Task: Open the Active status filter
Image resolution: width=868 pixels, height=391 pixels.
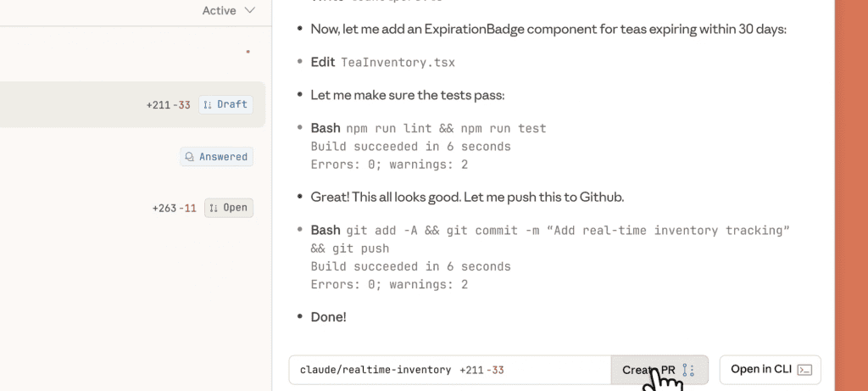Action: point(219,11)
